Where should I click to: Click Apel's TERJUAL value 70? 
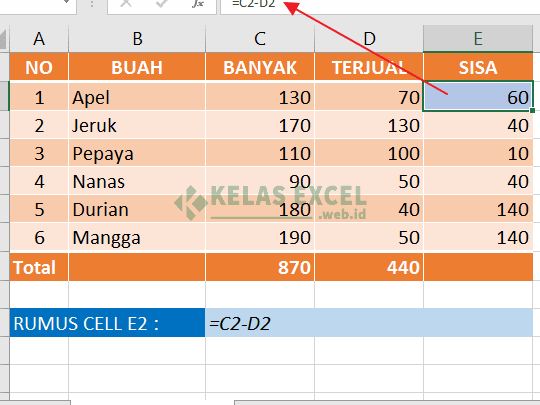369,96
